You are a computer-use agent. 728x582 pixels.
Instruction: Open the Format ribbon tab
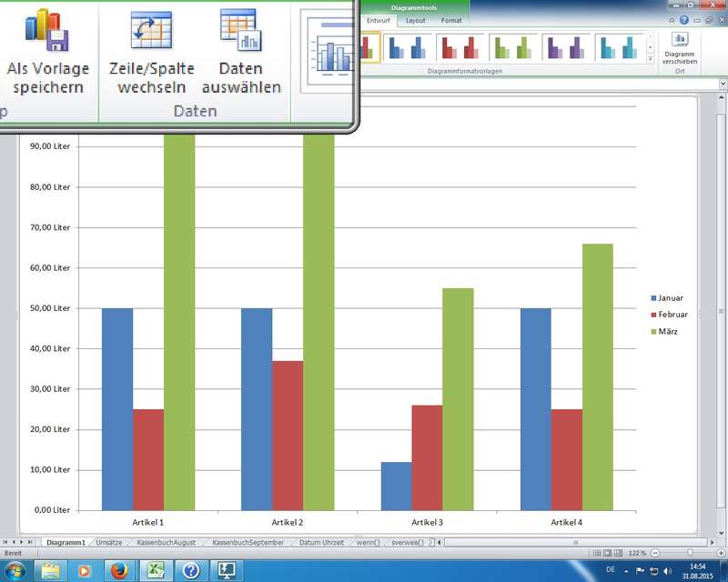(x=451, y=20)
